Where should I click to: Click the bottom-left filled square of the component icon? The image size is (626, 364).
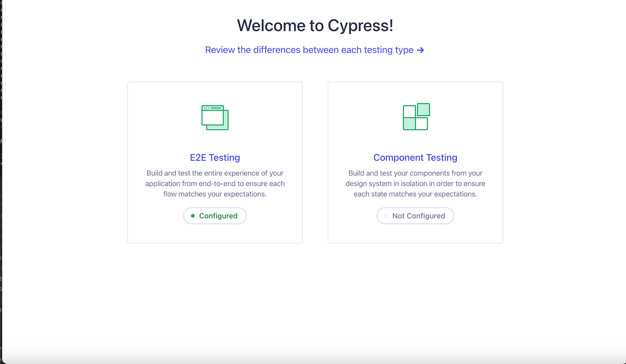[x=408, y=123]
